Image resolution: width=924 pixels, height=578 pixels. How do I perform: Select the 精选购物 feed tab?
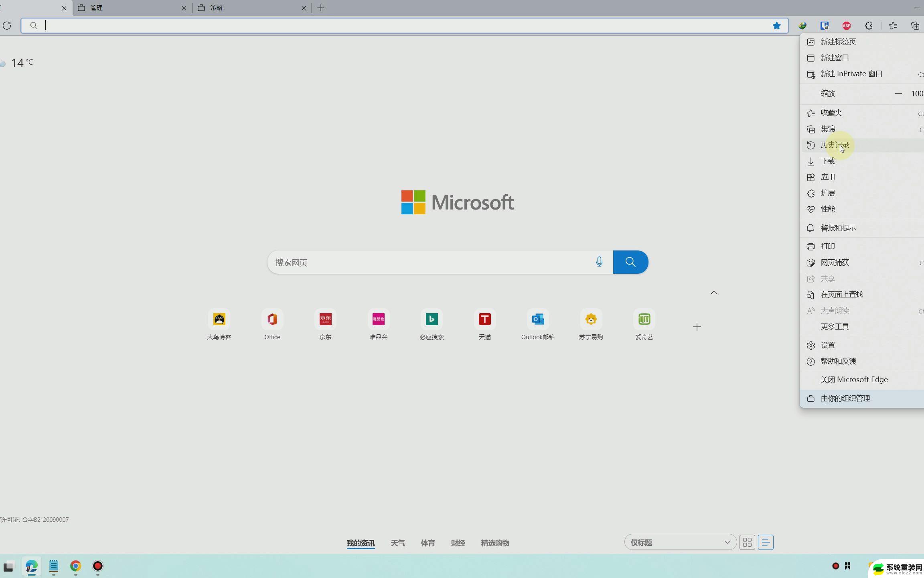pos(495,543)
